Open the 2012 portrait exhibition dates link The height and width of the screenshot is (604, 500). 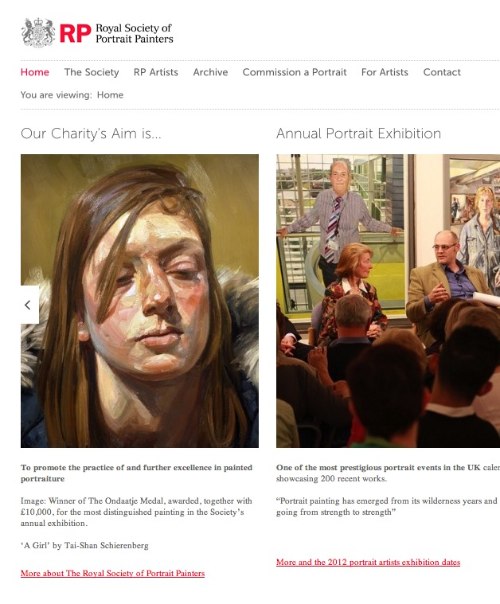368,562
